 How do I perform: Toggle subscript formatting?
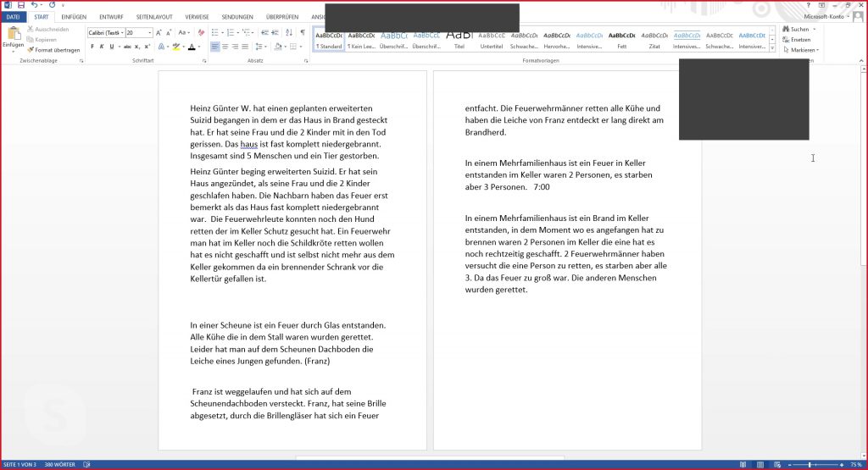[137, 47]
